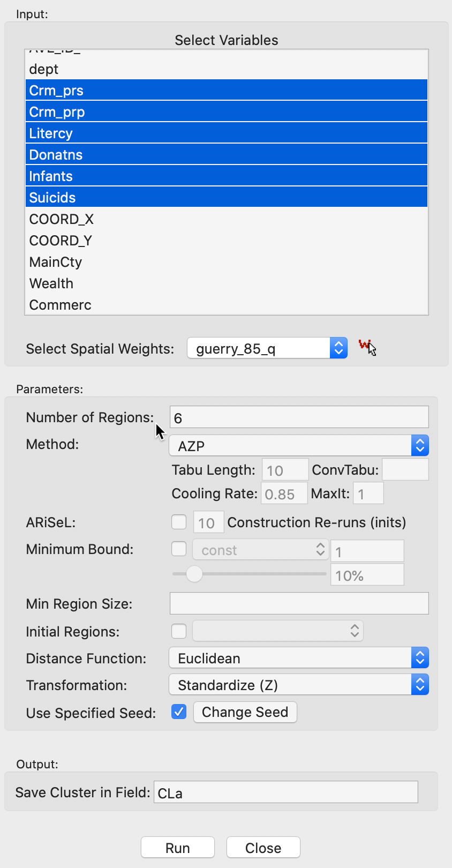Select the COORD_X variable
The width and height of the screenshot is (452, 868).
(227, 219)
